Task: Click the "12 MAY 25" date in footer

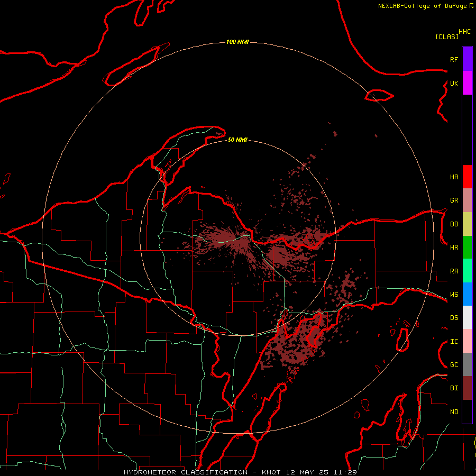Action: click(308, 472)
